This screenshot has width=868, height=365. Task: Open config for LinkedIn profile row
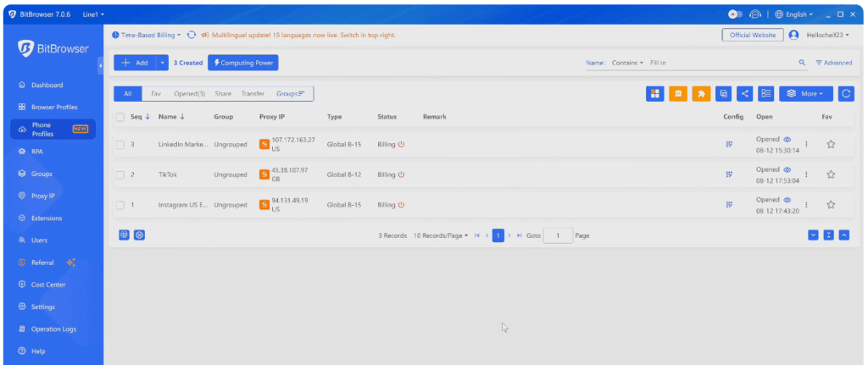pyautogui.click(x=729, y=144)
